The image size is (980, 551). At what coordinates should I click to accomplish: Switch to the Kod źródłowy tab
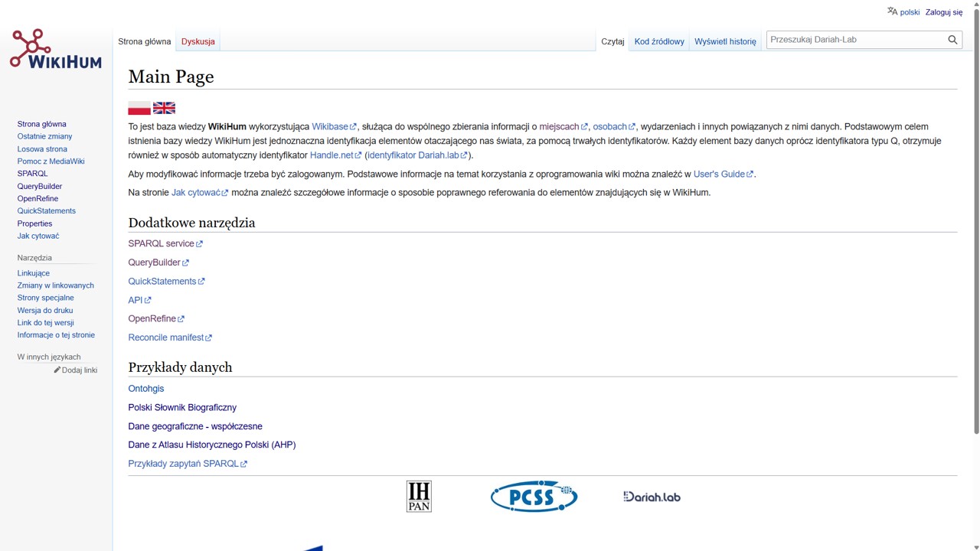click(659, 41)
